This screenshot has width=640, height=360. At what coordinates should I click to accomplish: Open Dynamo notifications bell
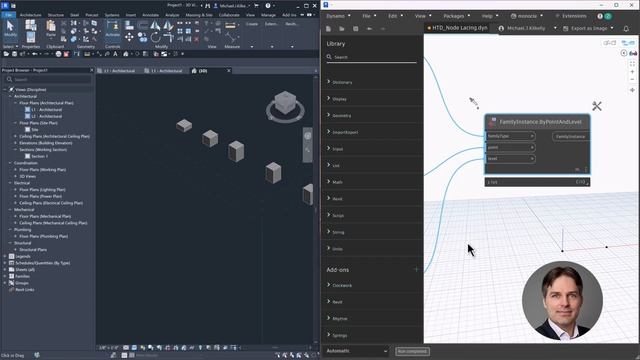(626, 29)
